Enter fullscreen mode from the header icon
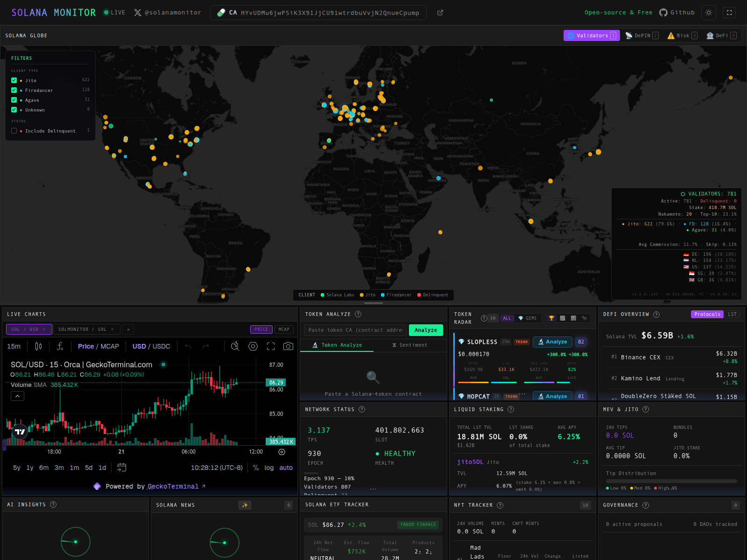This screenshot has height=560, width=747. click(x=729, y=13)
